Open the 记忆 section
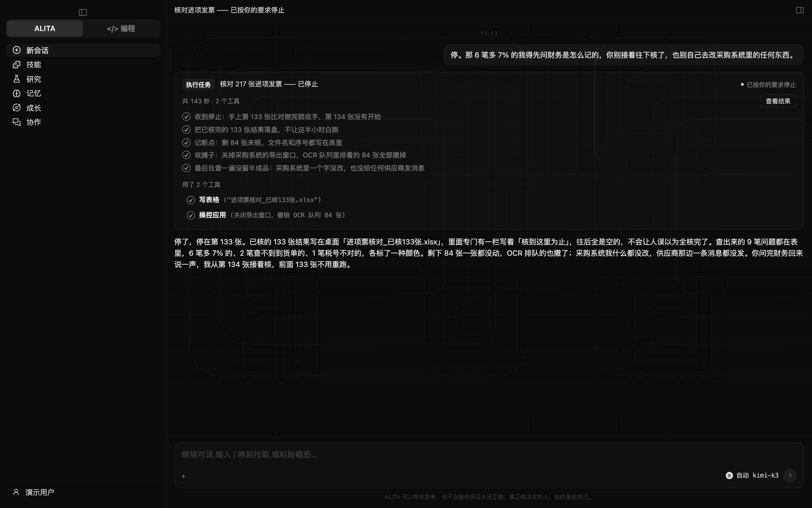Viewport: 812px width, 508px height. click(x=83, y=93)
